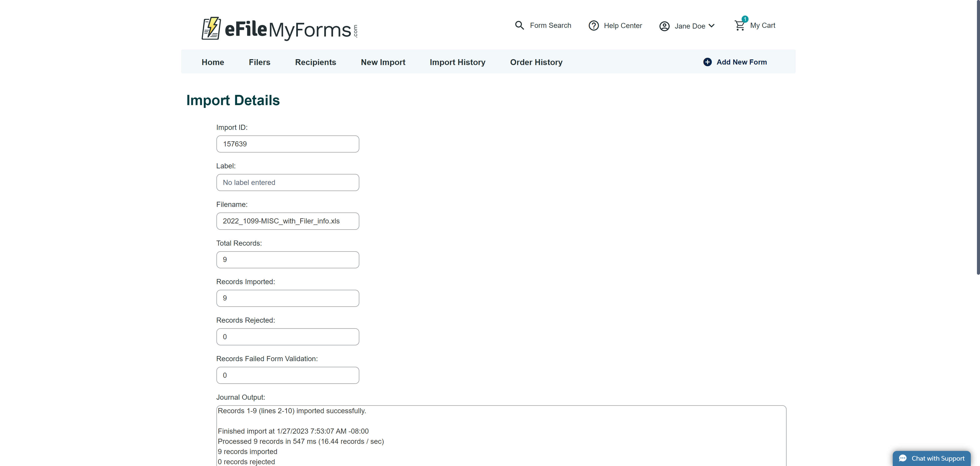This screenshot has width=980, height=466.
Task: Open the Recipients page
Action: coord(315,62)
